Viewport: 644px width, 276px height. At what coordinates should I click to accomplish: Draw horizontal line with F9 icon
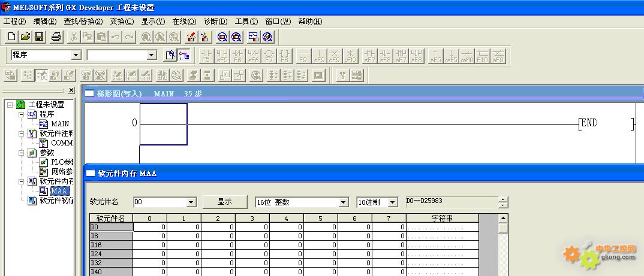point(303,56)
